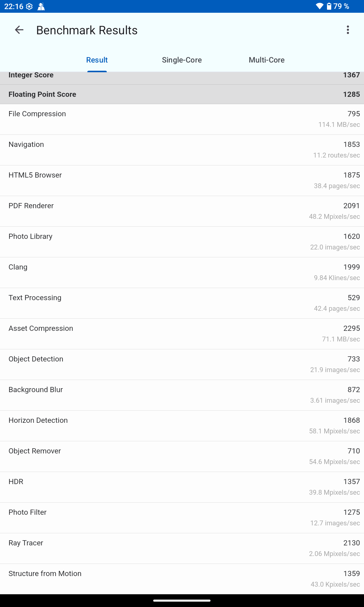Select the Navigation benchmark row
364x607 pixels.
point(182,150)
